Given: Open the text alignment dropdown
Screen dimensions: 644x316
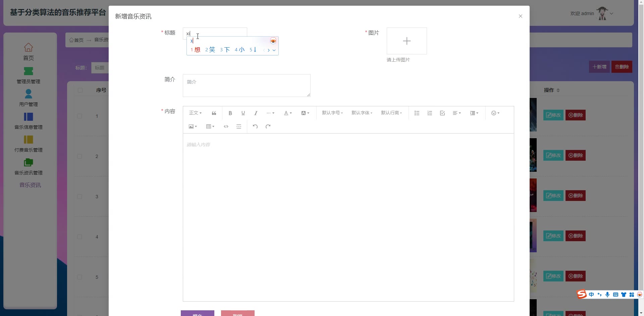Looking at the screenshot, I should coord(457,113).
